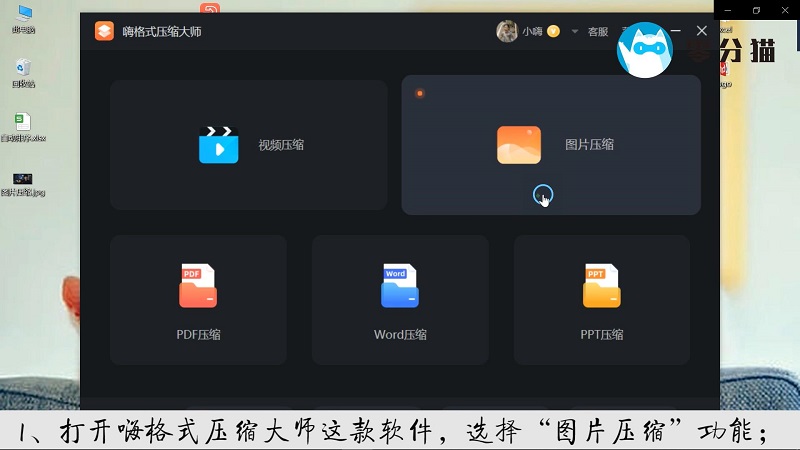Click the orange image compression picture icon
Image resolution: width=800 pixels, height=450 pixels.
pos(519,145)
